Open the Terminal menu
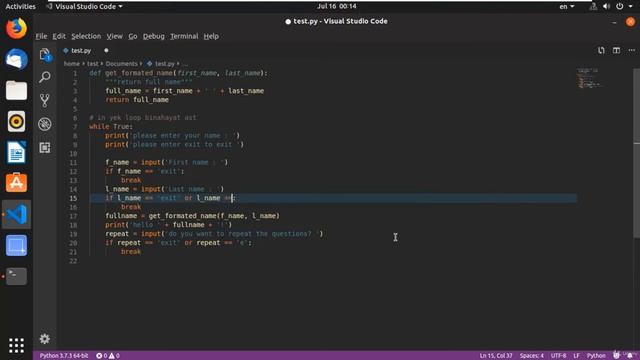Image resolution: width=640 pixels, height=360 pixels. (184, 36)
